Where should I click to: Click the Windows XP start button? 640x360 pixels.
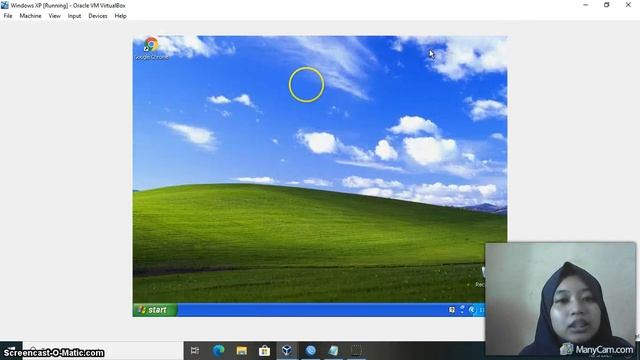click(155, 310)
